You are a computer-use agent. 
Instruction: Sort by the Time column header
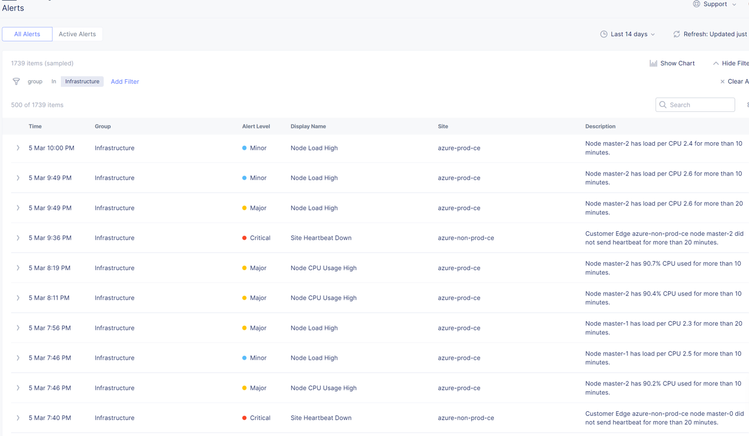[x=35, y=127]
